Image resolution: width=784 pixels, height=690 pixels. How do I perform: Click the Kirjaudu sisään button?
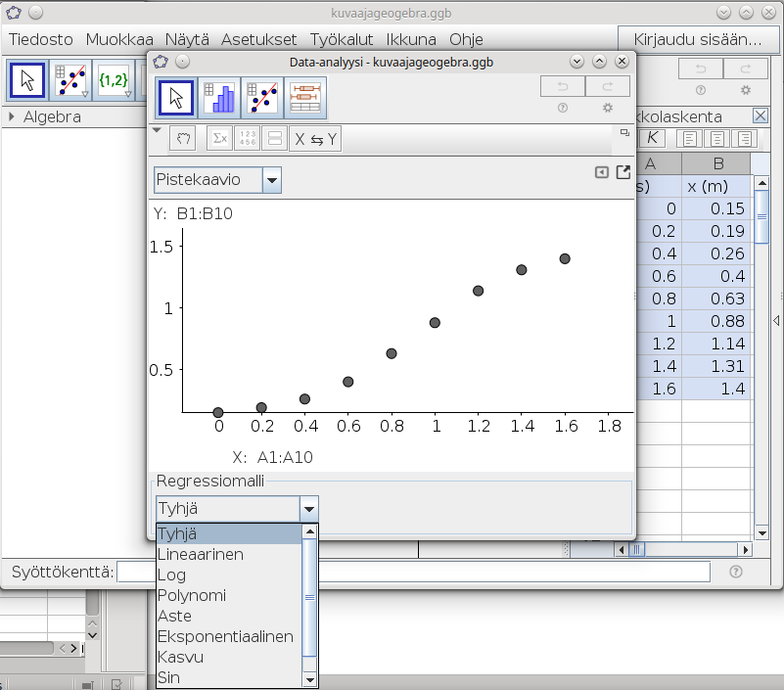pyautogui.click(x=698, y=40)
